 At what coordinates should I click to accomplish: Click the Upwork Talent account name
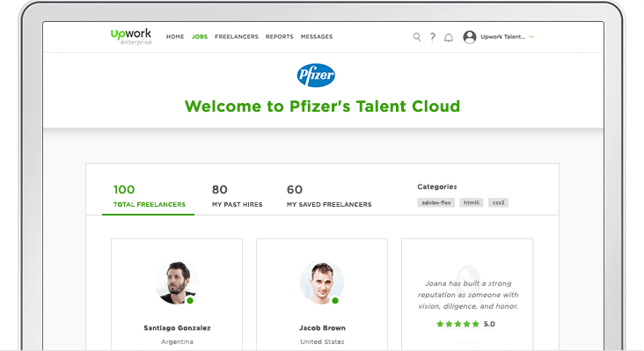point(502,37)
